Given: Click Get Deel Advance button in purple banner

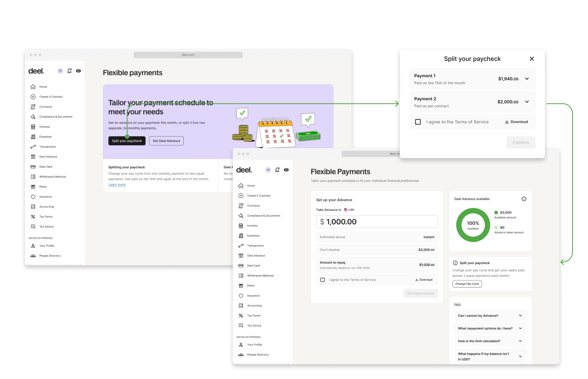Looking at the screenshot, I should coord(166,141).
